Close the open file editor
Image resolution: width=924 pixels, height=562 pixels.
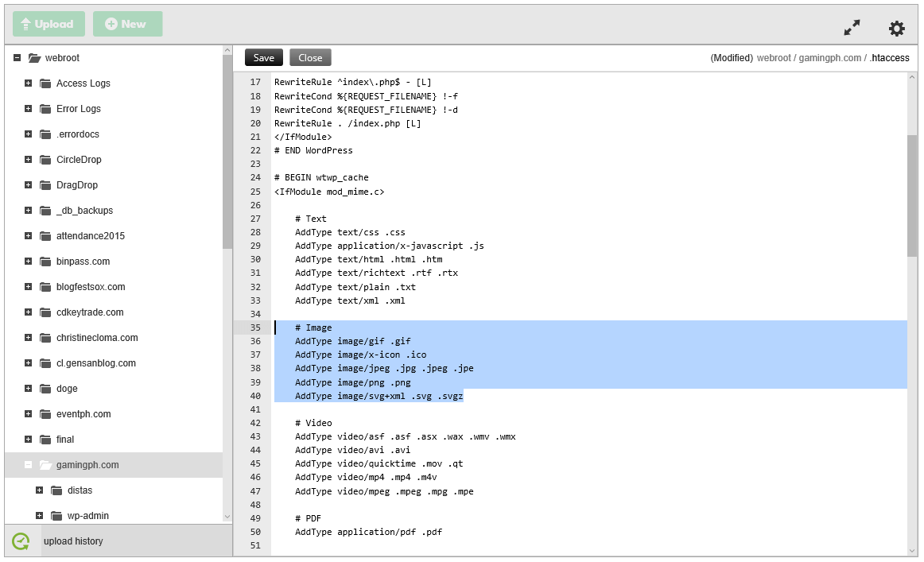click(x=310, y=58)
